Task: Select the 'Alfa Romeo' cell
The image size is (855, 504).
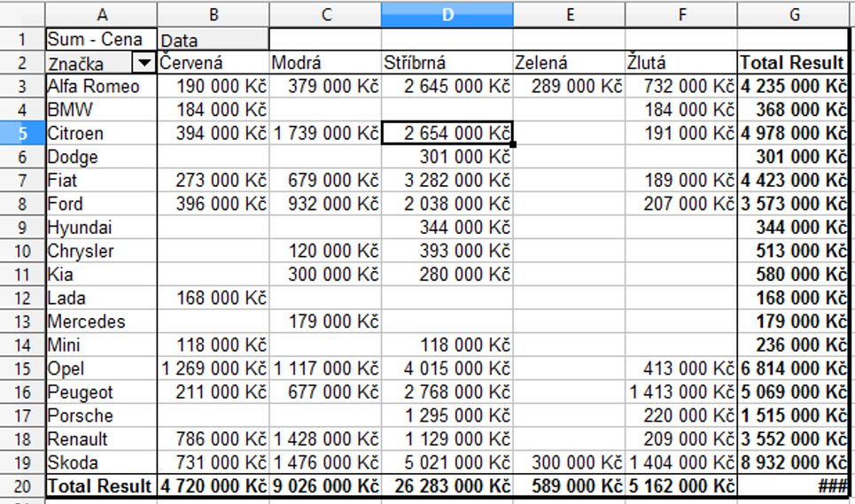Action: (101, 86)
